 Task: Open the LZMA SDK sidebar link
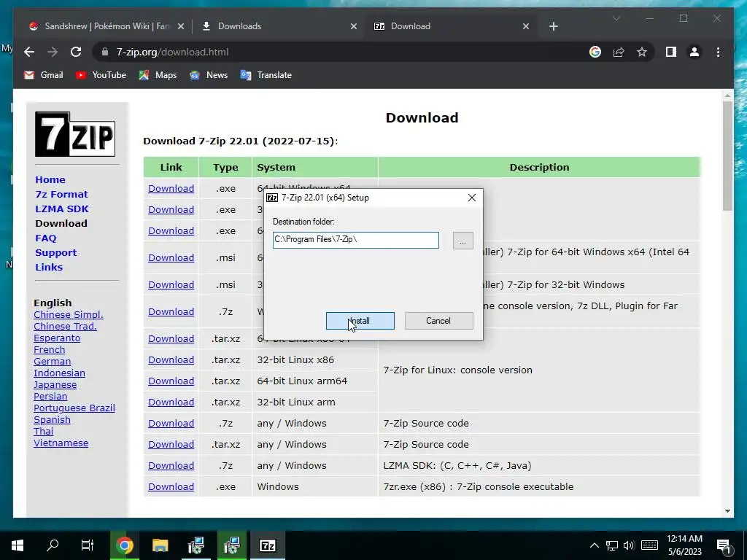click(62, 209)
